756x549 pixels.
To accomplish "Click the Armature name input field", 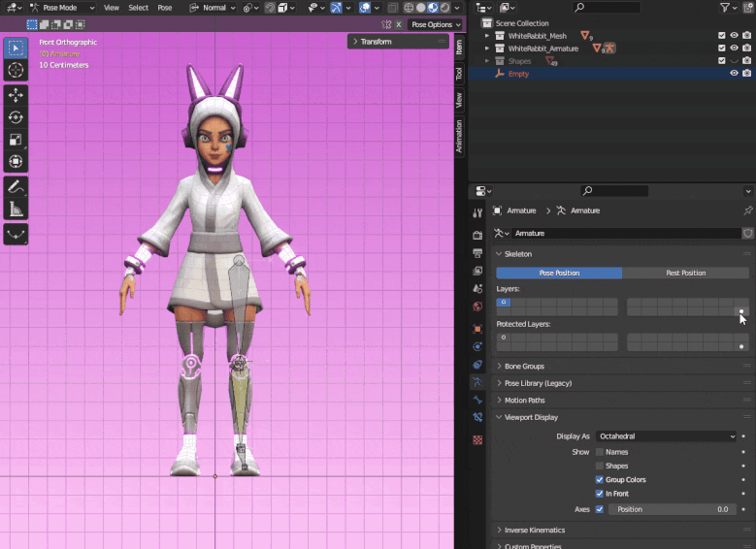I will 626,234.
